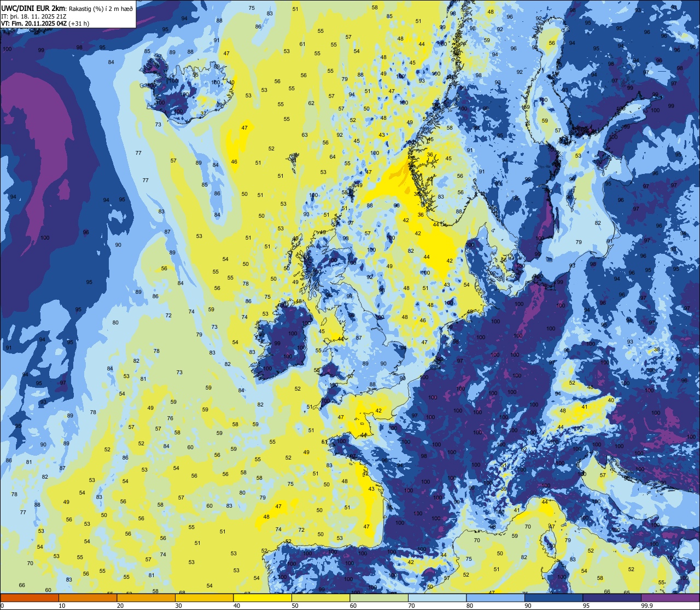Click the VT valid time line (+31 h)

pyautogui.click(x=45, y=24)
